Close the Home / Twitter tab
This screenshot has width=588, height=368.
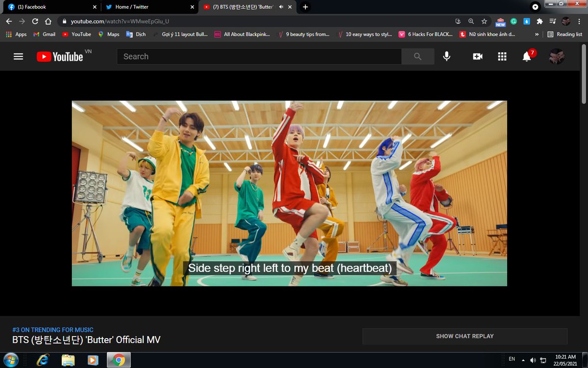(x=192, y=7)
